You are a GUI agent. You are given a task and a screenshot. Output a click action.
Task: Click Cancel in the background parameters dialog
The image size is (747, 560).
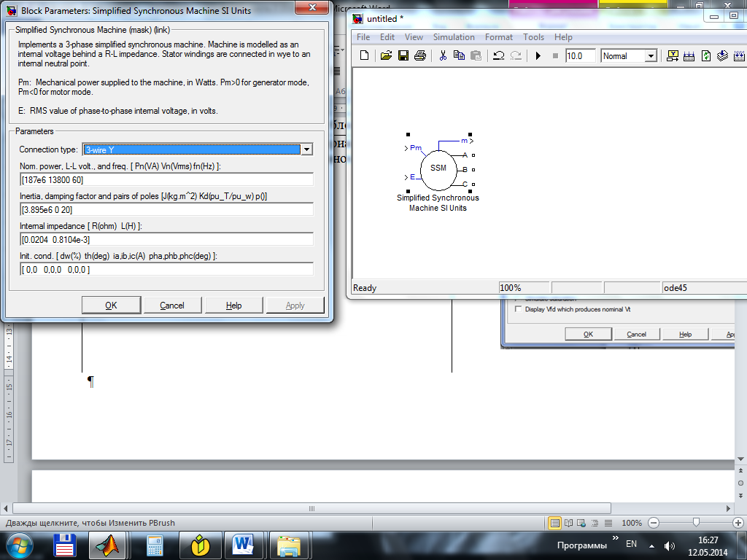[636, 334]
